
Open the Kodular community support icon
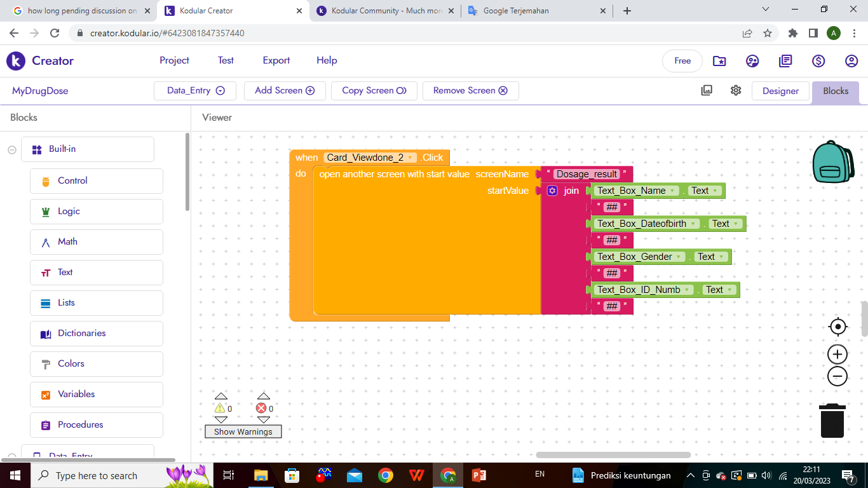[752, 60]
